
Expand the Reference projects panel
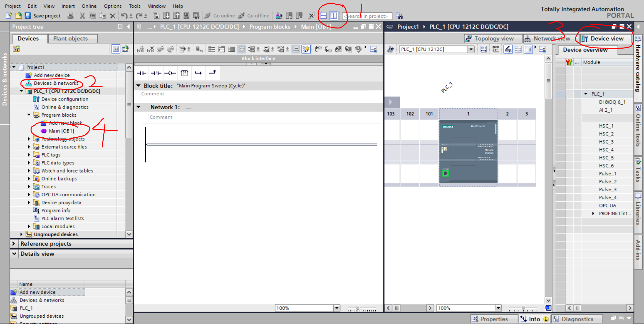pos(14,244)
